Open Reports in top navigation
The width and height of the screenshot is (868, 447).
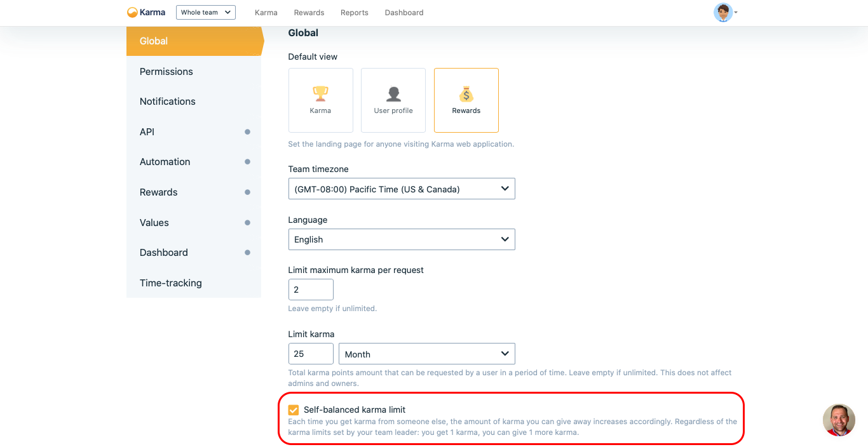point(354,13)
